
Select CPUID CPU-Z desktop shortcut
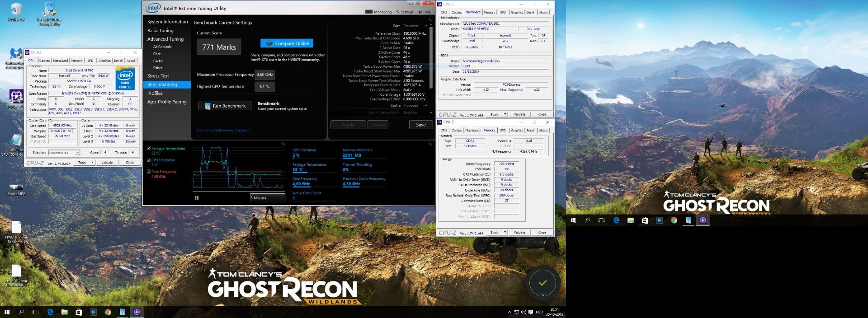[x=15, y=99]
